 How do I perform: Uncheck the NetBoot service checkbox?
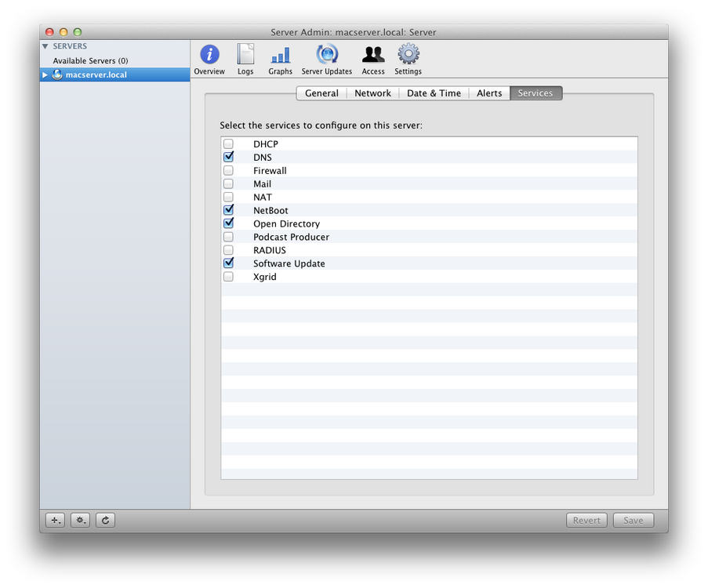click(228, 210)
